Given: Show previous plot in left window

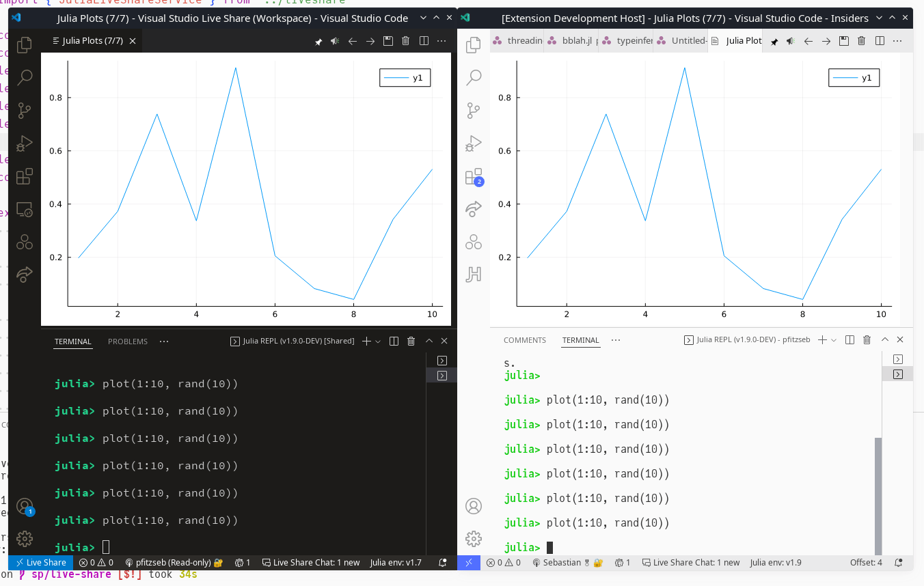Looking at the screenshot, I should [353, 42].
